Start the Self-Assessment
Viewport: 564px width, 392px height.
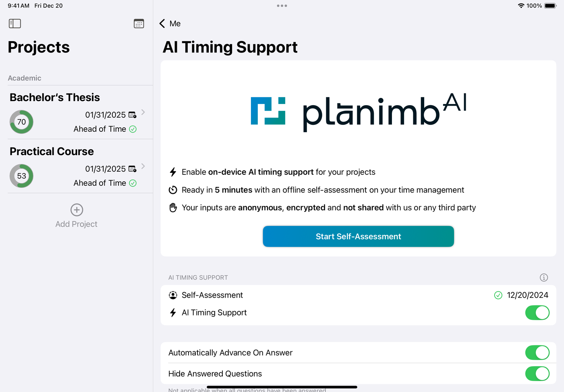coord(358,236)
